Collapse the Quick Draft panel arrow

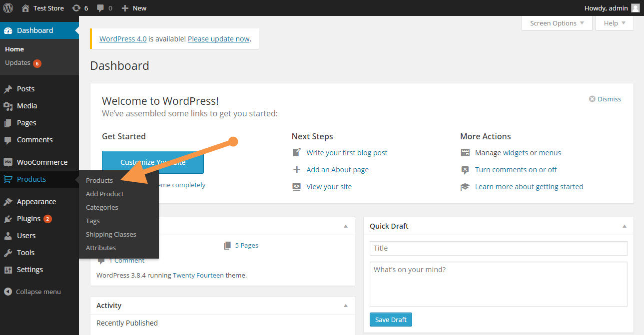point(624,226)
